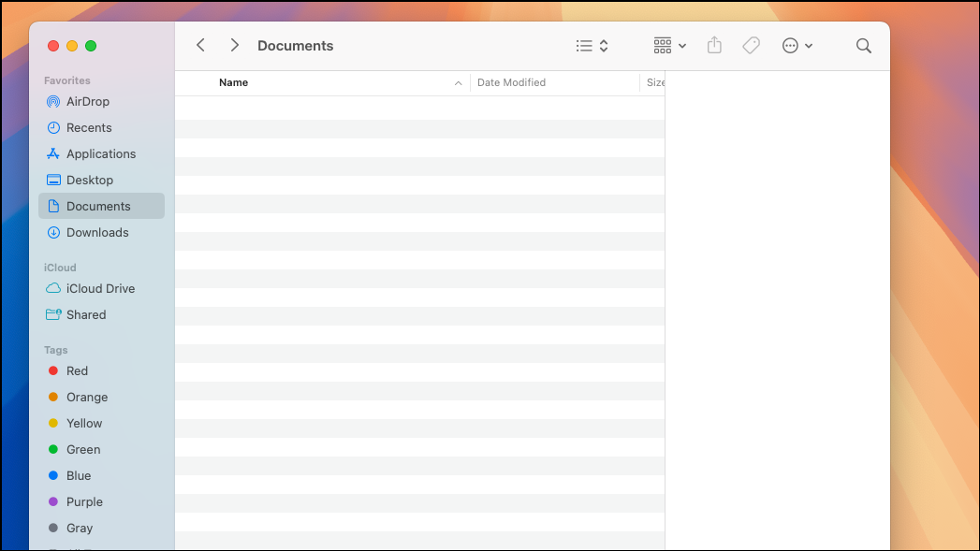
Task: Open Desktop in the sidebar
Action: pyautogui.click(x=101, y=180)
